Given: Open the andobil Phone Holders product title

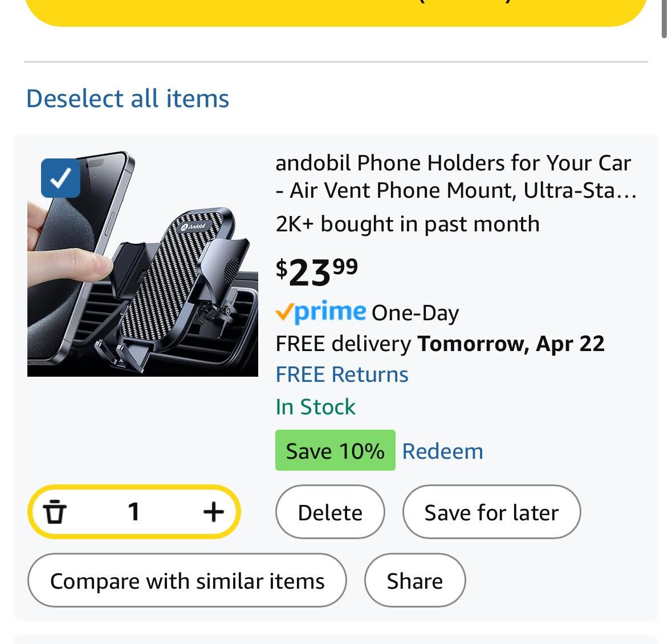Looking at the screenshot, I should tap(455, 177).
